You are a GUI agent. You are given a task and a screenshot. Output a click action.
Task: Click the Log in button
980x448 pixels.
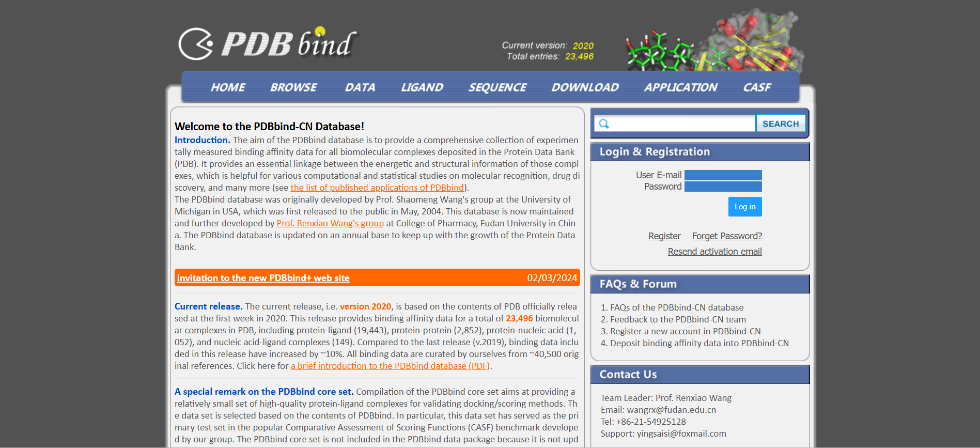tap(745, 207)
